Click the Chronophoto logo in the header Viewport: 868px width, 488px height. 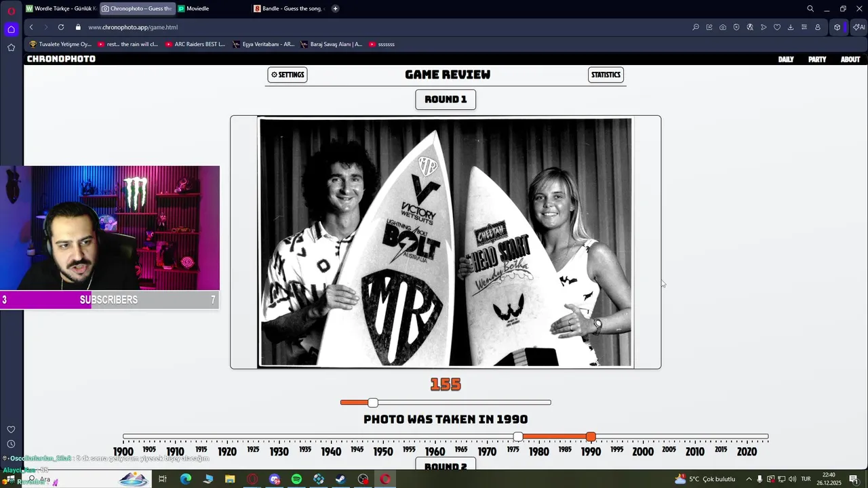(x=61, y=59)
